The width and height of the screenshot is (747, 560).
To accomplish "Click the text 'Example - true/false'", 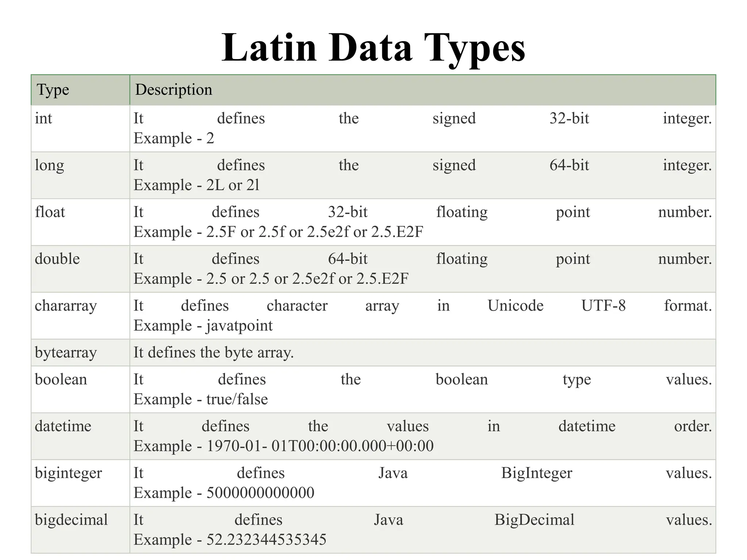I will [x=201, y=399].
